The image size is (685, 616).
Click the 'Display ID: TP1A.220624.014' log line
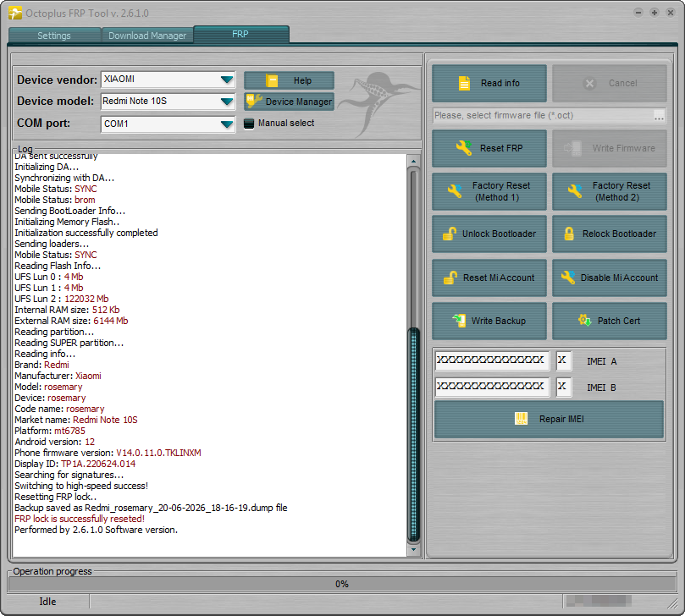[75, 464]
